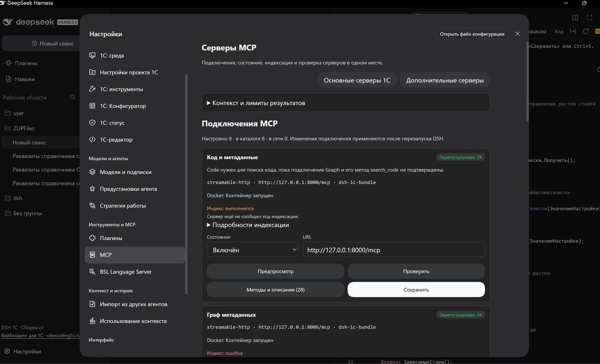Open Методы и описания (28)
Viewport: 600px width, 364px height.
click(275, 289)
